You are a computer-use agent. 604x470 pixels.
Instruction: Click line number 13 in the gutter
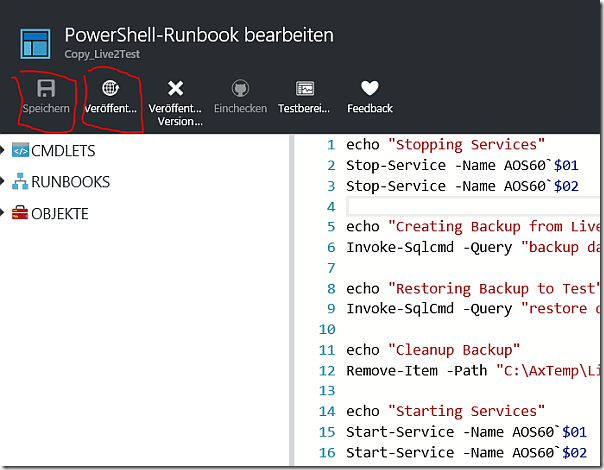[327, 391]
